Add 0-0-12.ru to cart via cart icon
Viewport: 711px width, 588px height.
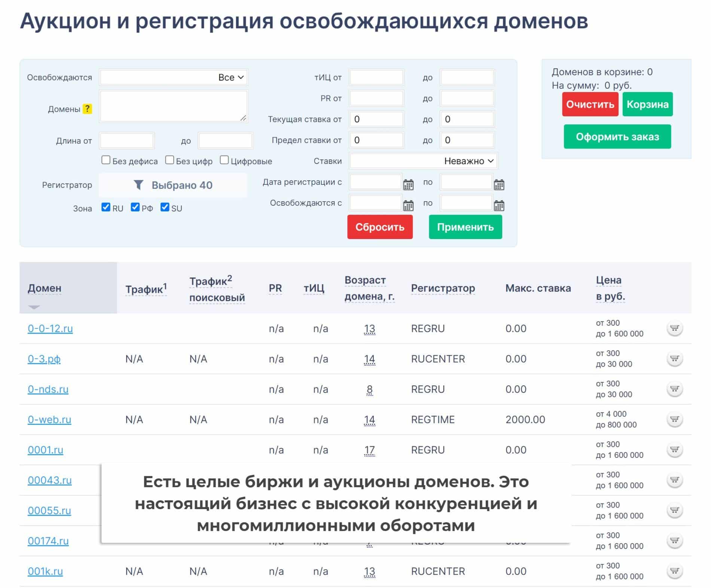coord(674,328)
